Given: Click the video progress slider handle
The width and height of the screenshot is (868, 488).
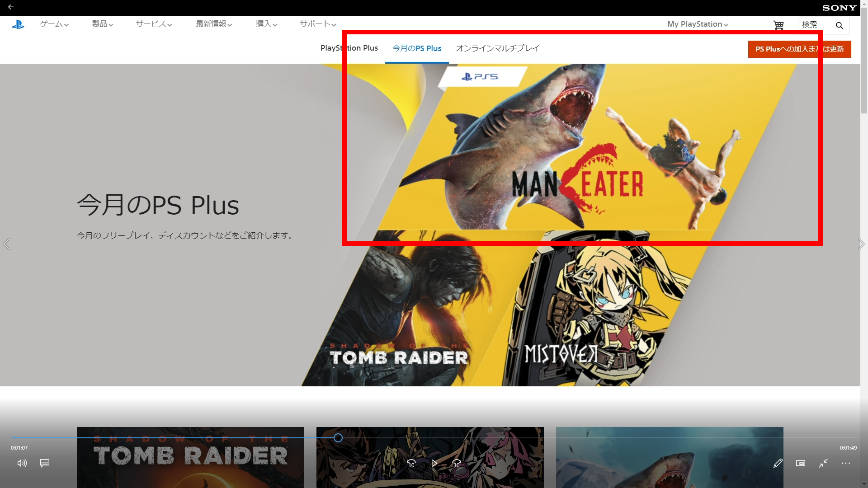Looking at the screenshot, I should click(x=338, y=438).
